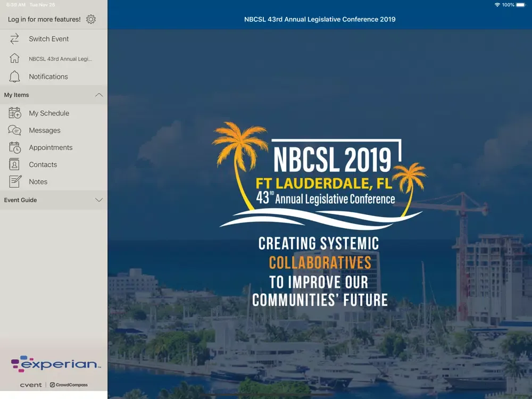The image size is (532, 399).
Task: Click the My Schedule calendar icon
Action: [14, 113]
